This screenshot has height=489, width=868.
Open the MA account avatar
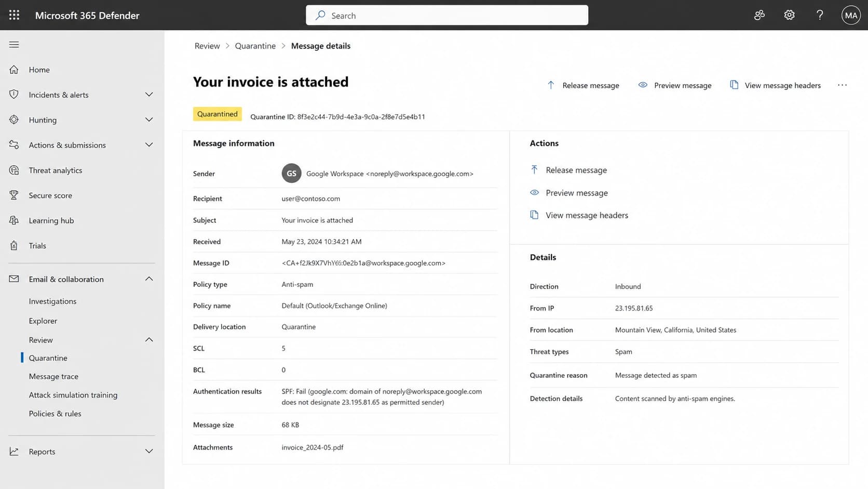pyautogui.click(x=851, y=15)
